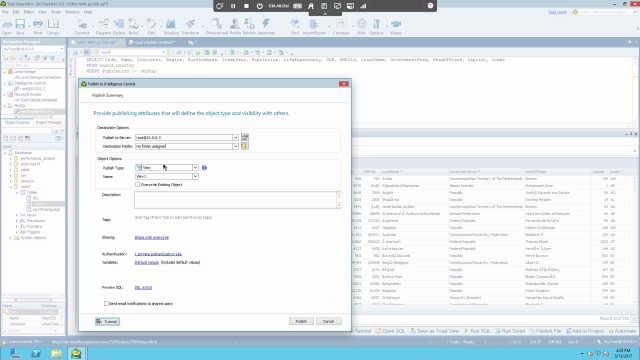Click the server settings icon beside Publish to Server
640x360 pixels.
coord(244,137)
